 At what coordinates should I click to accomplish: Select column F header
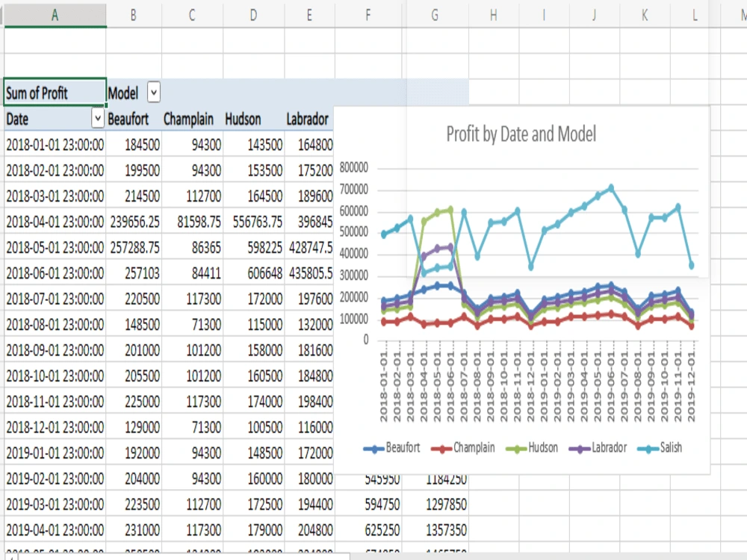click(368, 13)
